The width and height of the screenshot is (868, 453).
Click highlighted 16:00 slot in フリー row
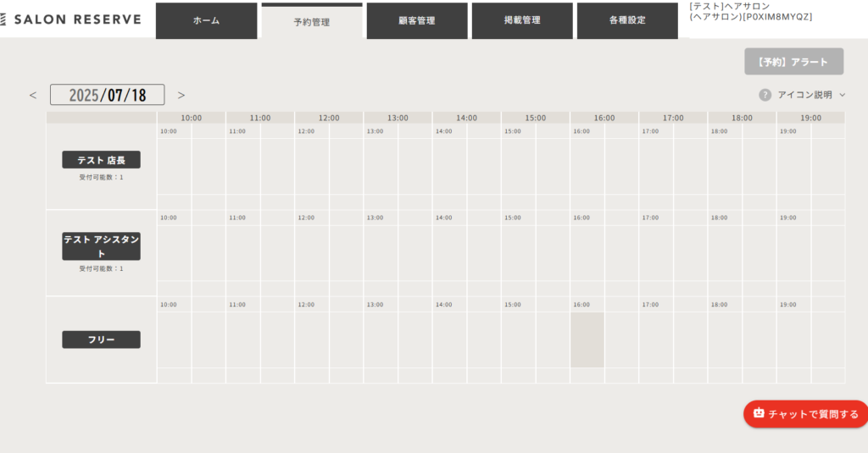point(587,340)
